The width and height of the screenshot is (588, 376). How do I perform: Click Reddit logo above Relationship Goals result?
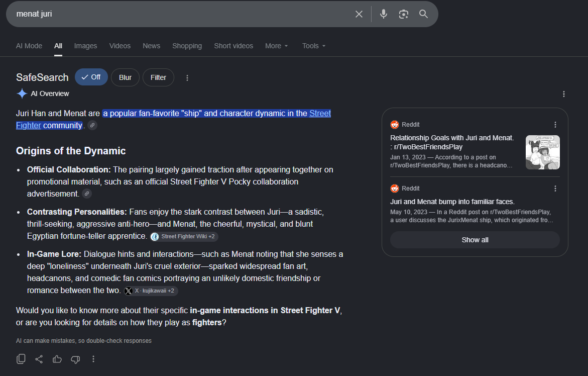(x=395, y=125)
